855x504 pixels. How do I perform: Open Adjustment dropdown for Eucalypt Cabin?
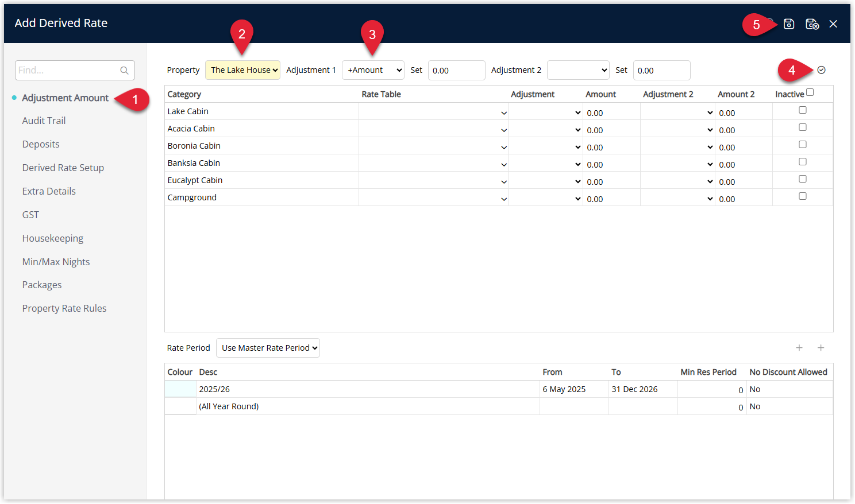click(546, 181)
